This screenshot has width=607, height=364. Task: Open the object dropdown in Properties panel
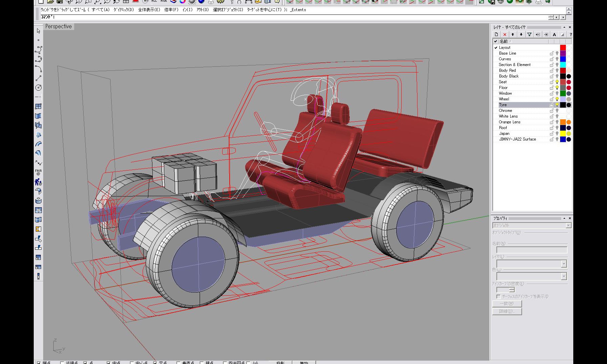coord(569,225)
